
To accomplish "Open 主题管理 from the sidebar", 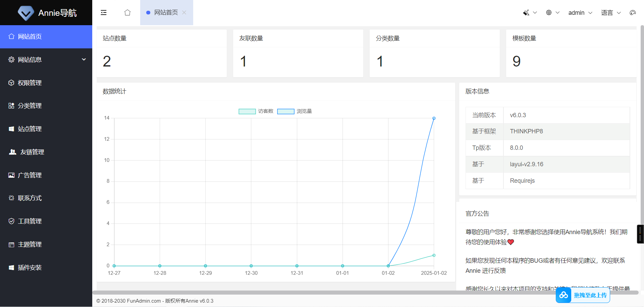I will click(x=30, y=244).
